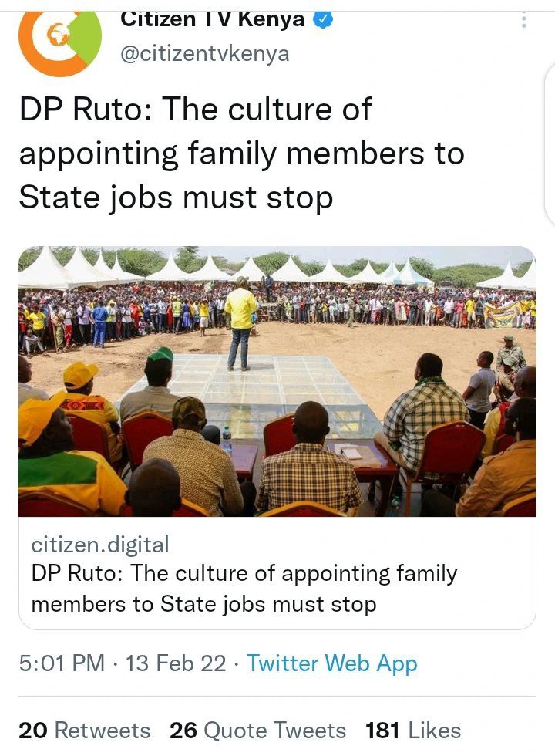The image size is (555, 756).
Task: Click the Citizen TV Kenya display name
Action: [213, 20]
